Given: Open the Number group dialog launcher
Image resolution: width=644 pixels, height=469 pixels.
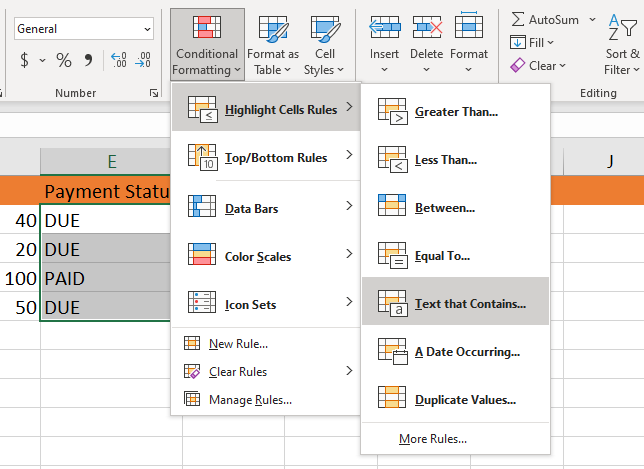Looking at the screenshot, I should click(154, 93).
